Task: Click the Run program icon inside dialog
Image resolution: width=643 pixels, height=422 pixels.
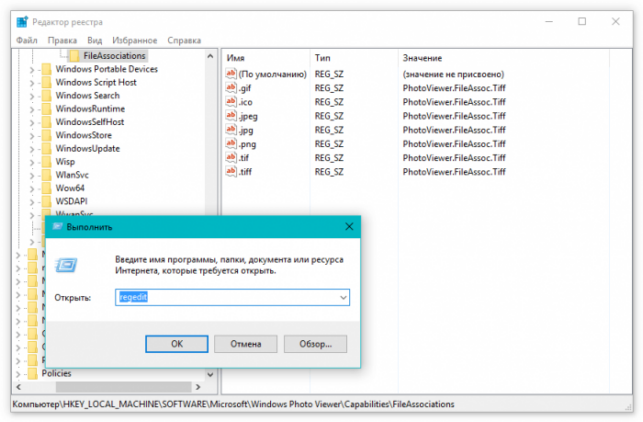Action: pos(66,265)
